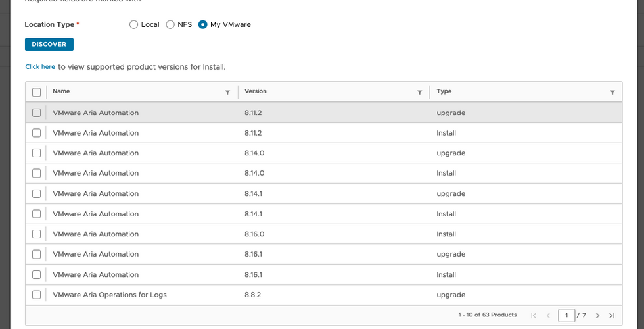Tick VMware Aria Operations for Logs checkbox
The image size is (644, 329).
[x=36, y=295]
